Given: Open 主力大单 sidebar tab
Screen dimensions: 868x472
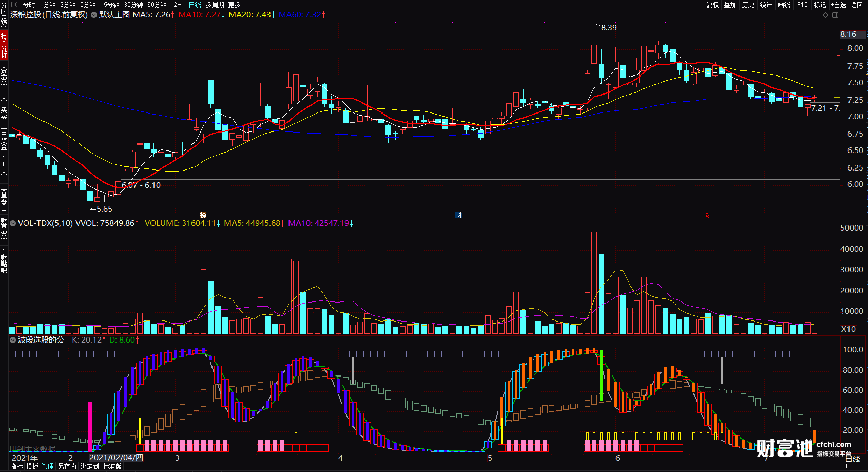Looking at the screenshot, I should click(4, 168).
